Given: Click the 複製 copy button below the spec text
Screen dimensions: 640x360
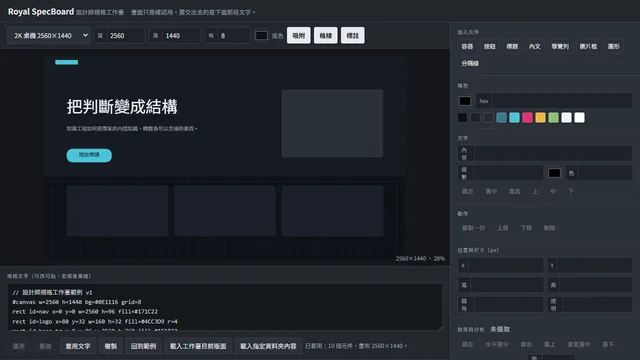Looking at the screenshot, I should pos(111,346).
